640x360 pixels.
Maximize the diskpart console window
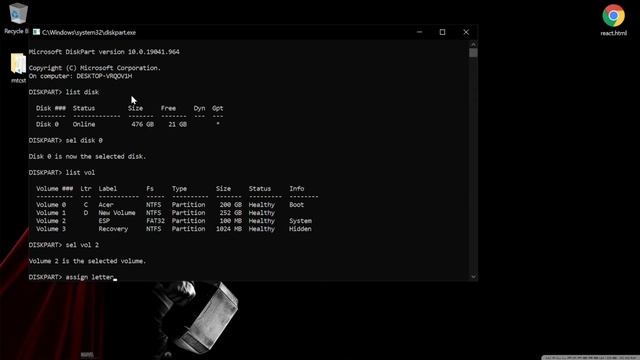[x=442, y=32]
